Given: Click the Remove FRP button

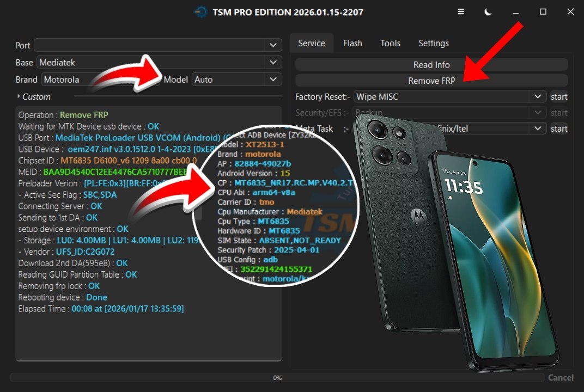Looking at the screenshot, I should (431, 81).
